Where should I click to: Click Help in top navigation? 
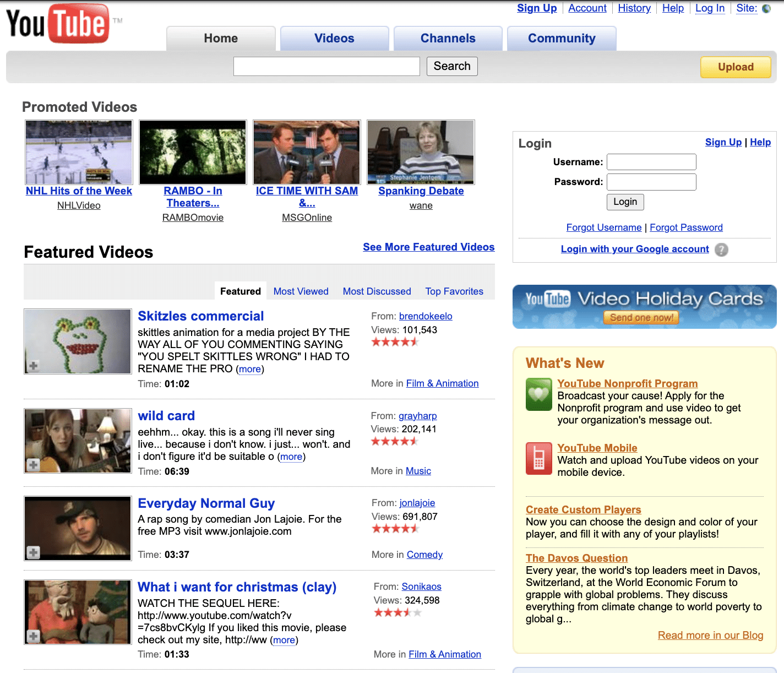pyautogui.click(x=673, y=8)
